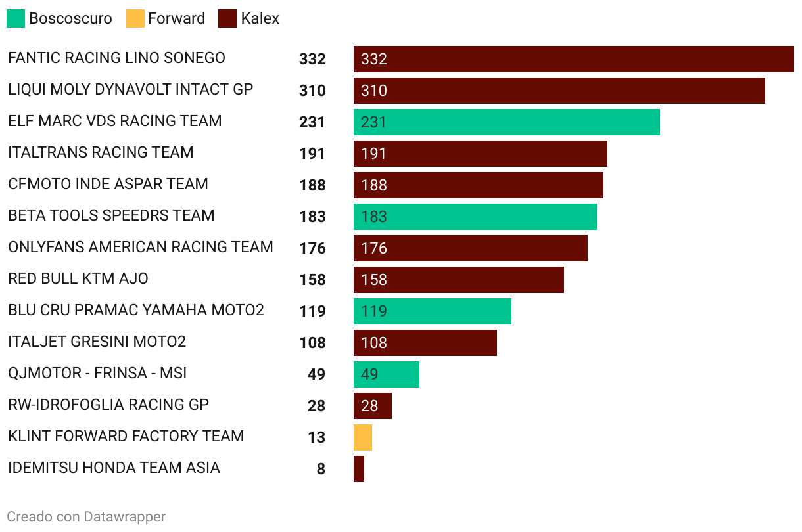The height and width of the screenshot is (532, 802).
Task: Select the ELF MARC VDS green bar
Action: click(507, 122)
